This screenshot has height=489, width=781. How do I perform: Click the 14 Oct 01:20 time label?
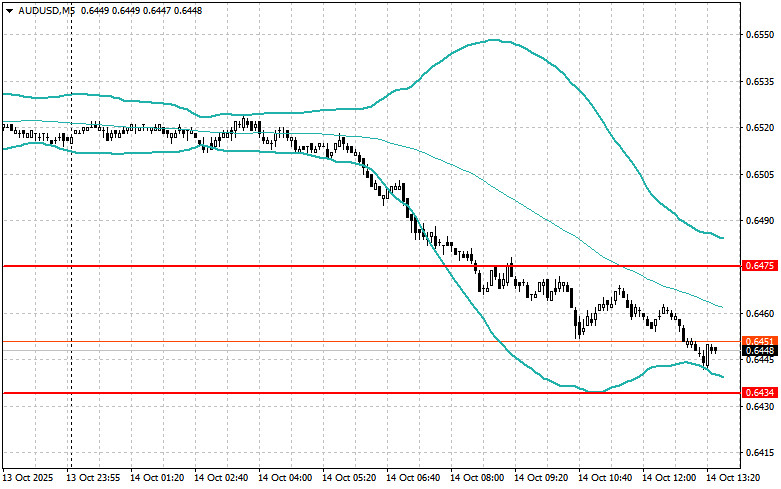coord(157,478)
